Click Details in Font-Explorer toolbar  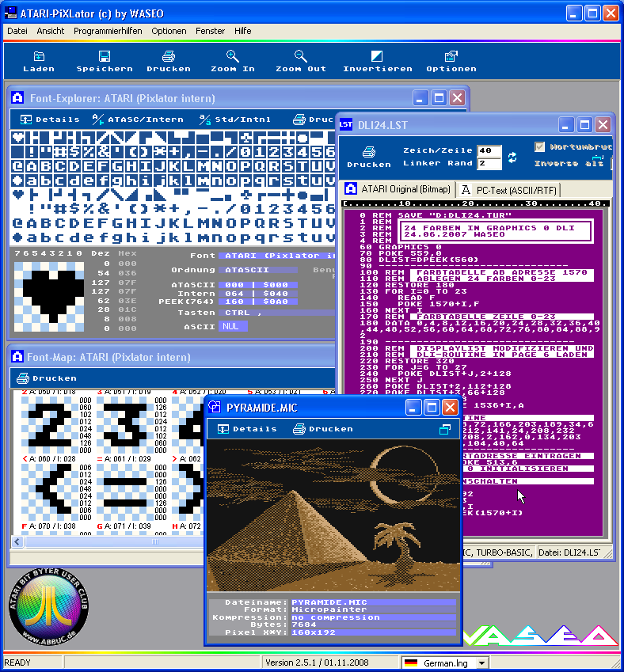coord(50,120)
